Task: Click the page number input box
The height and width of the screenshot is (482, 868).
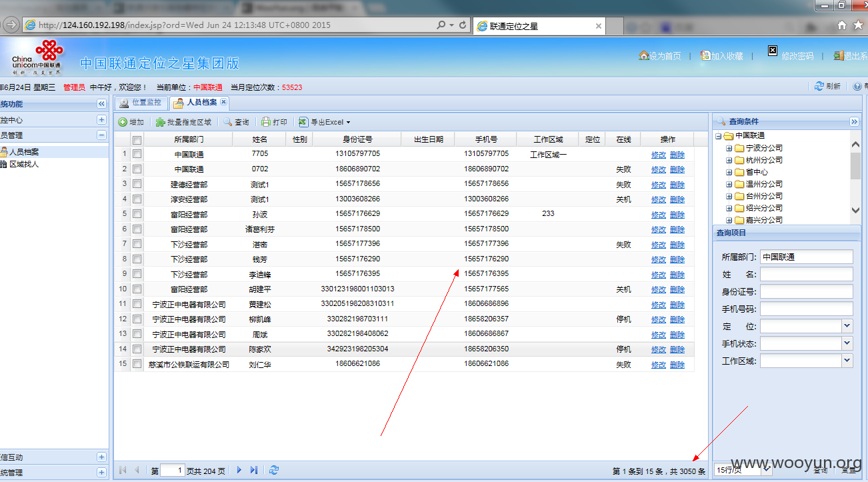Action: point(173,471)
